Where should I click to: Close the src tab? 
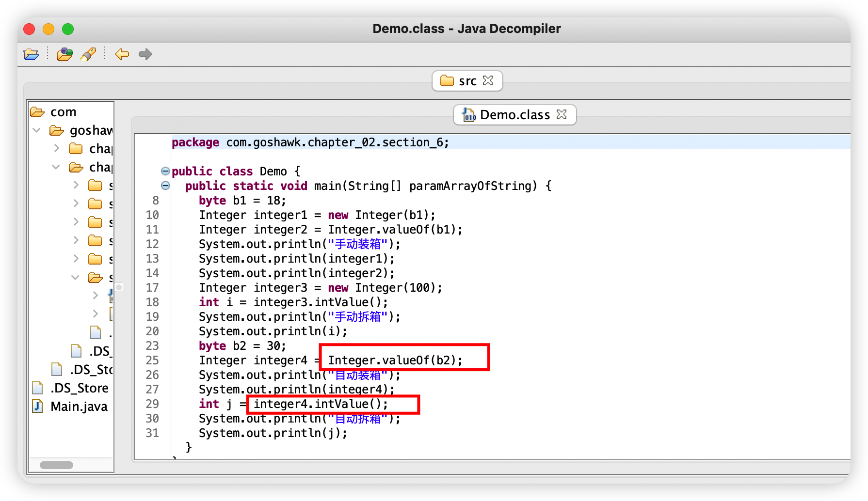coord(488,80)
